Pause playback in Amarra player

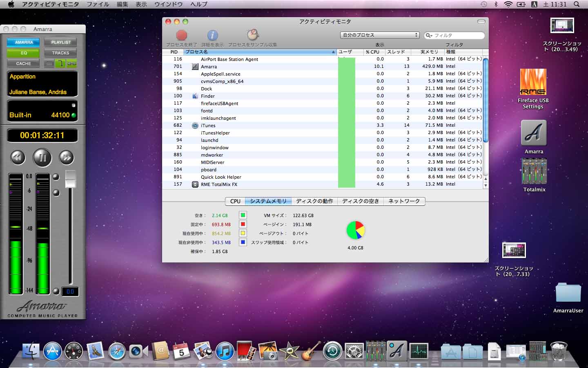point(42,157)
